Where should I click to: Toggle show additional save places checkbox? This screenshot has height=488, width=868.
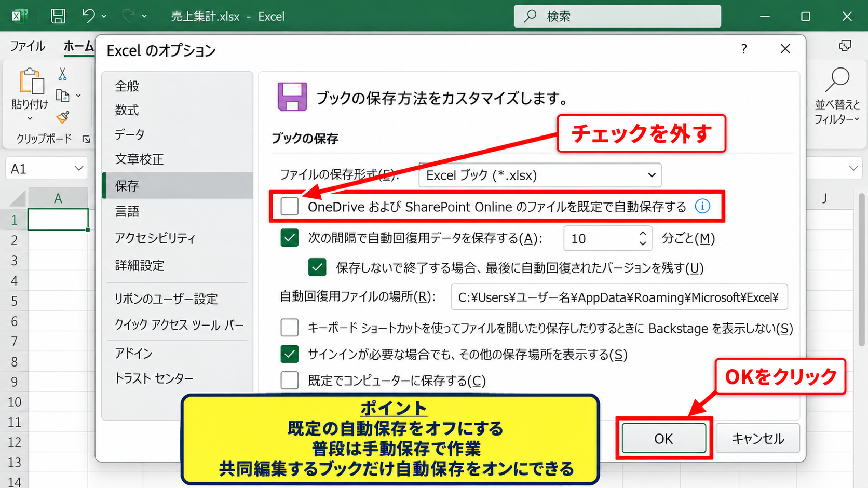tap(290, 354)
